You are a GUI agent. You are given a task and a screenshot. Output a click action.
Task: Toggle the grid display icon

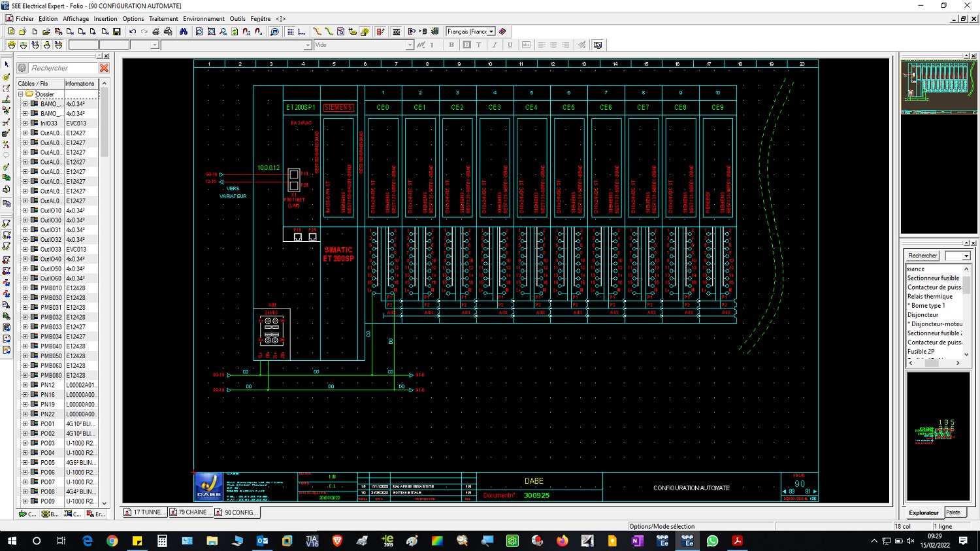tap(290, 31)
